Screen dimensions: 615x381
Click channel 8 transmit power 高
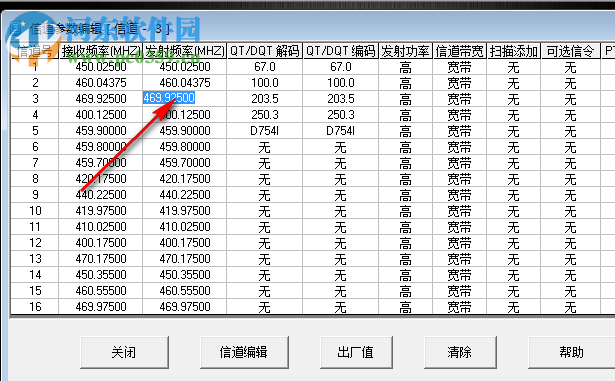click(406, 179)
